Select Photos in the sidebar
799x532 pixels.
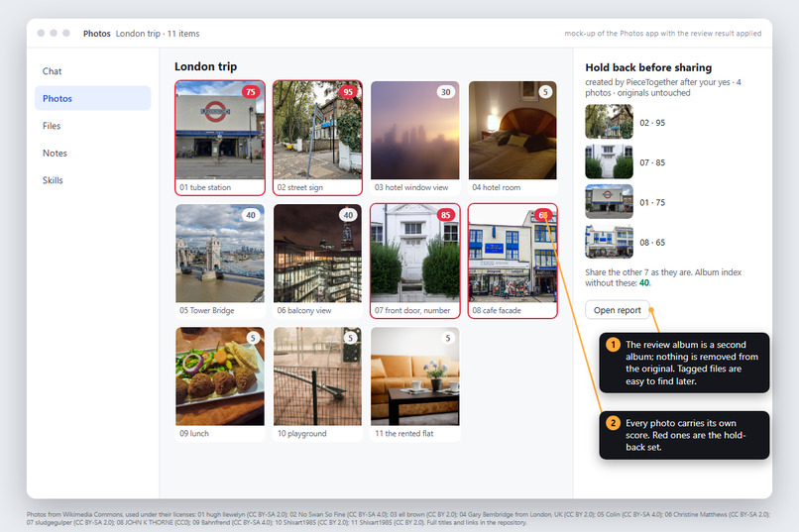click(93, 98)
